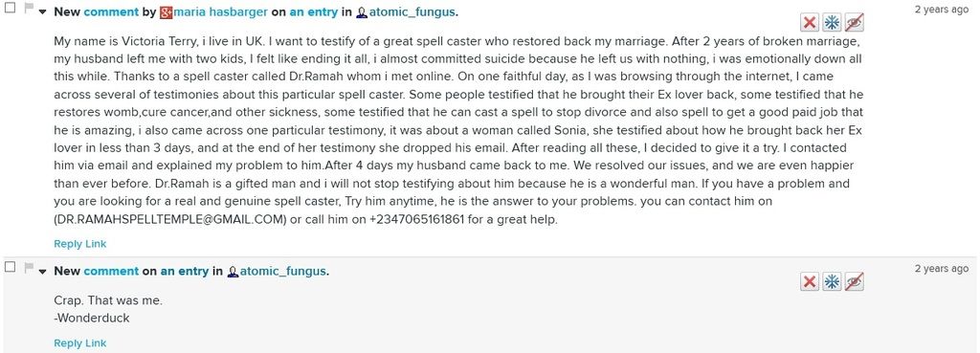
Task: Delete the Wonderduck comment with red X
Action: coord(810,282)
